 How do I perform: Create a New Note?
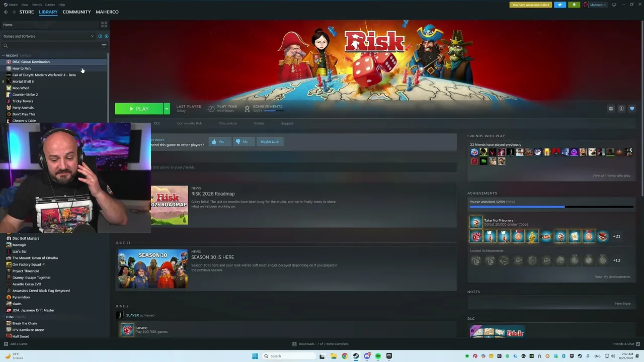point(622,304)
